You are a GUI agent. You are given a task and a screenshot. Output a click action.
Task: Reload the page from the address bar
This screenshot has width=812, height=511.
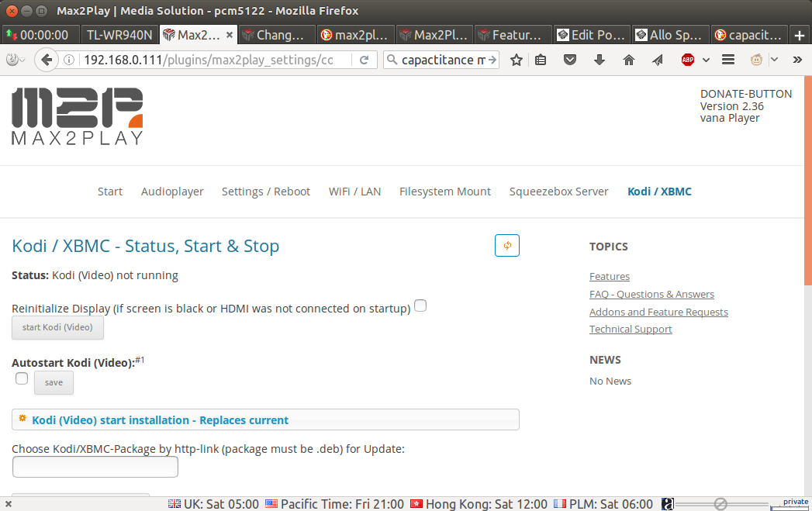coord(364,60)
